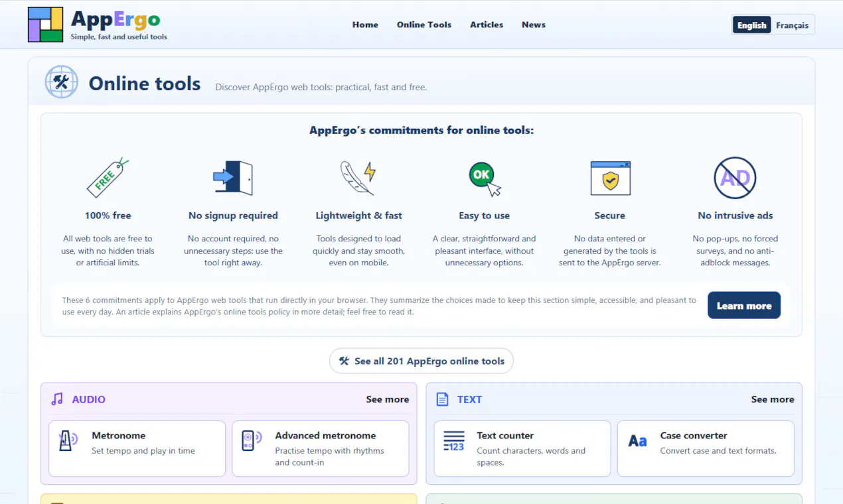
Task: Click 'Convert case and text formats.' description
Action: [x=718, y=451]
